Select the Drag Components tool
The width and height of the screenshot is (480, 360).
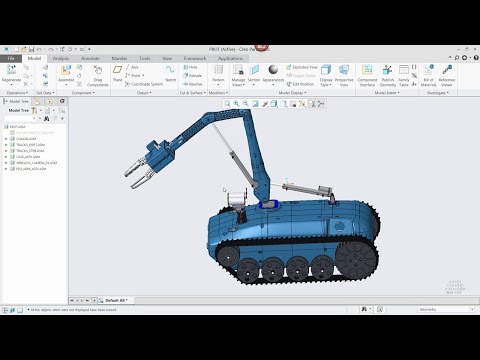coord(98,76)
